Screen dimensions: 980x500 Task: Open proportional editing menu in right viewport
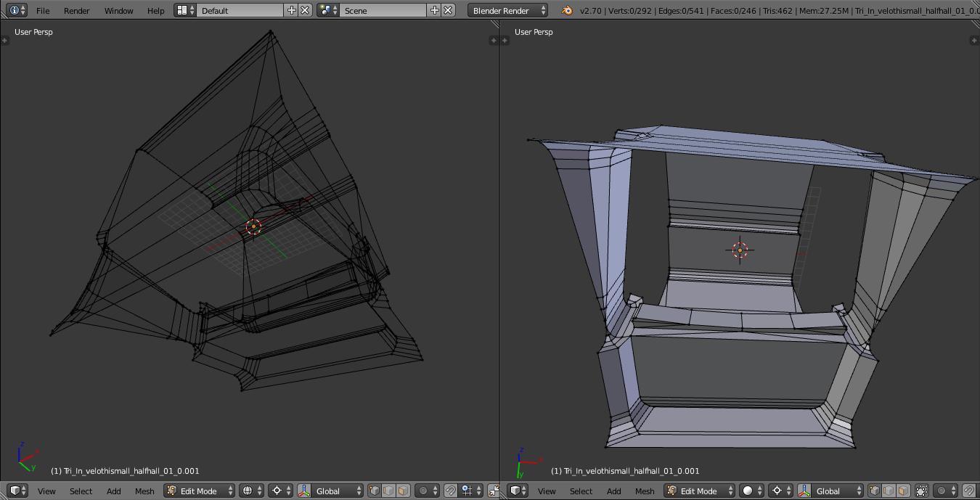pos(944,491)
